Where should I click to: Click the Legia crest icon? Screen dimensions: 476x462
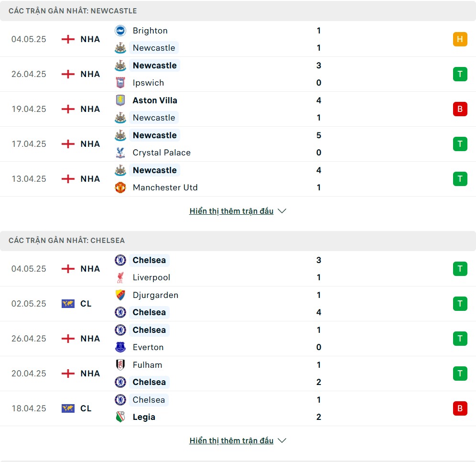pos(120,417)
